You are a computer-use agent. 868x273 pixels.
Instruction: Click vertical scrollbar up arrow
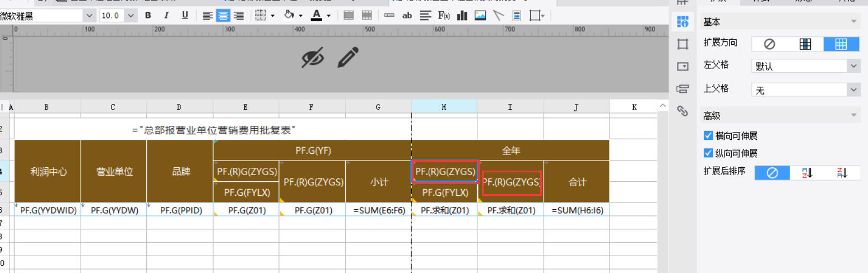[662, 106]
